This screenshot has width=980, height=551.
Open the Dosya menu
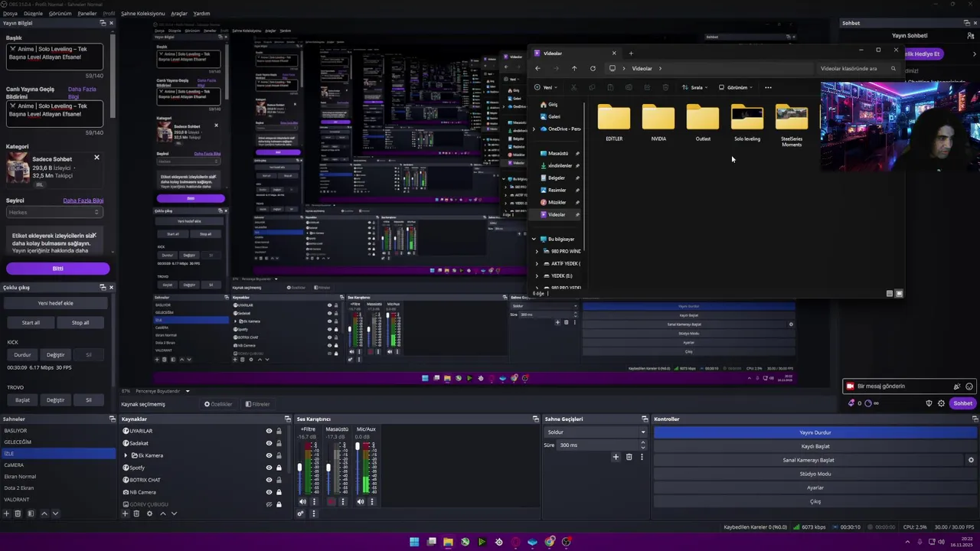(x=9, y=13)
